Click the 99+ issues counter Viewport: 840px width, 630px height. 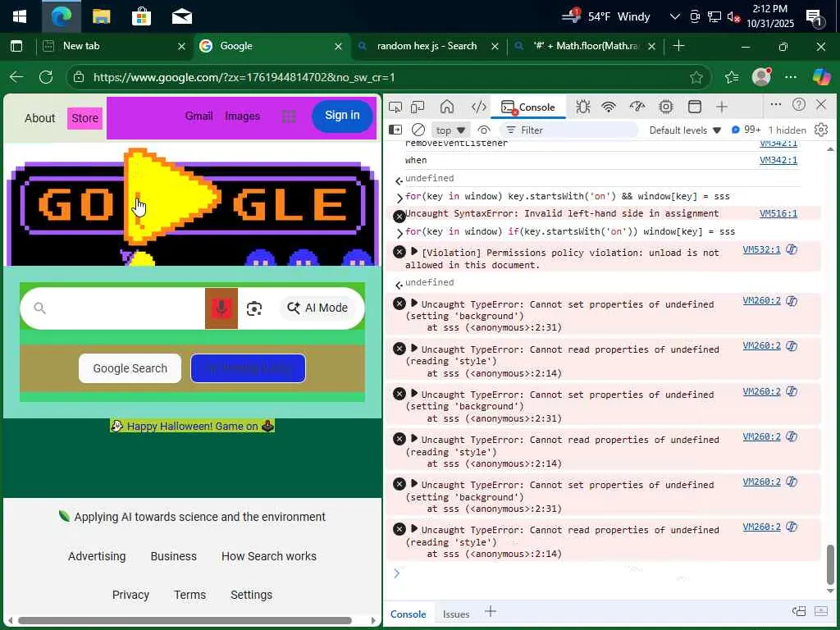(746, 130)
